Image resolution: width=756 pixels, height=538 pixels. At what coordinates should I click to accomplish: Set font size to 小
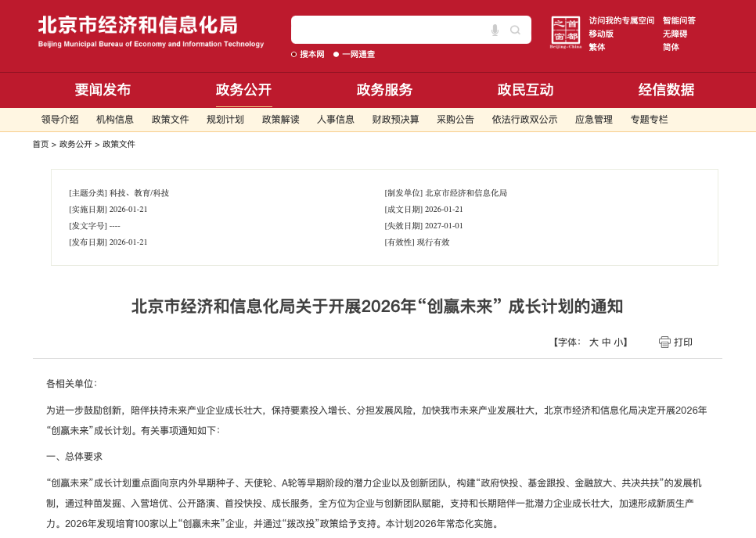click(x=618, y=343)
